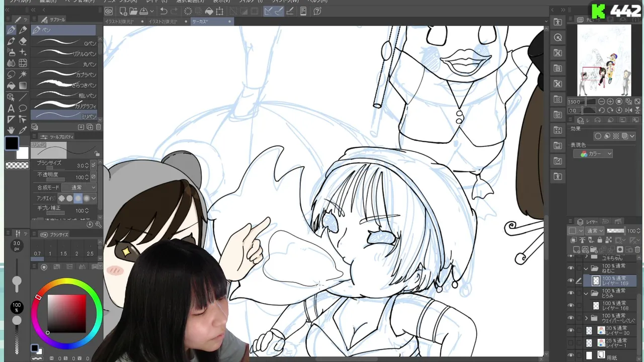Viewport: 644px width, 362px height.
Task: Open the Quick Access magnifier icon in the right dock
Action: [557, 38]
